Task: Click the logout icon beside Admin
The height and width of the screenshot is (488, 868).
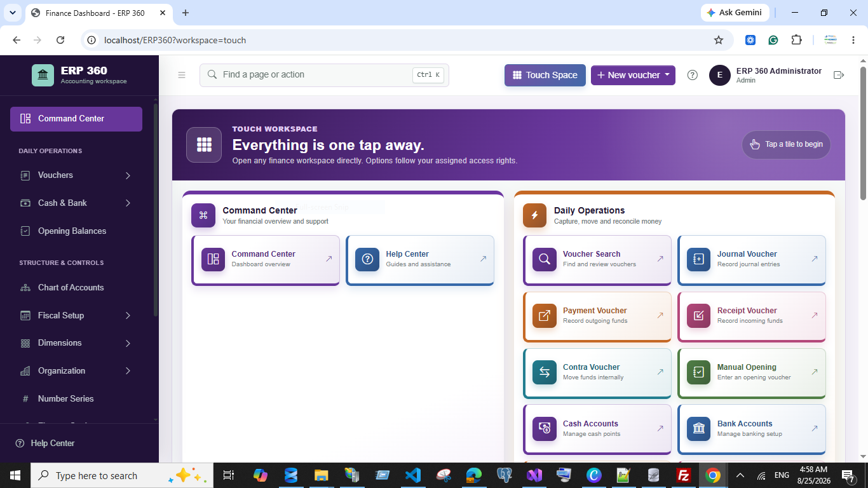Action: 839,75
